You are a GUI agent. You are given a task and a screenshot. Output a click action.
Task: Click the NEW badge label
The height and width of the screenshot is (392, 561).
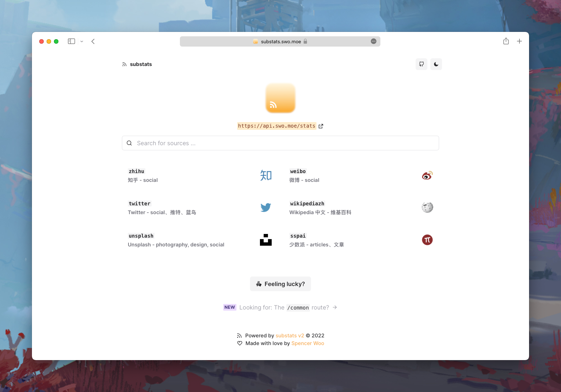[230, 307]
